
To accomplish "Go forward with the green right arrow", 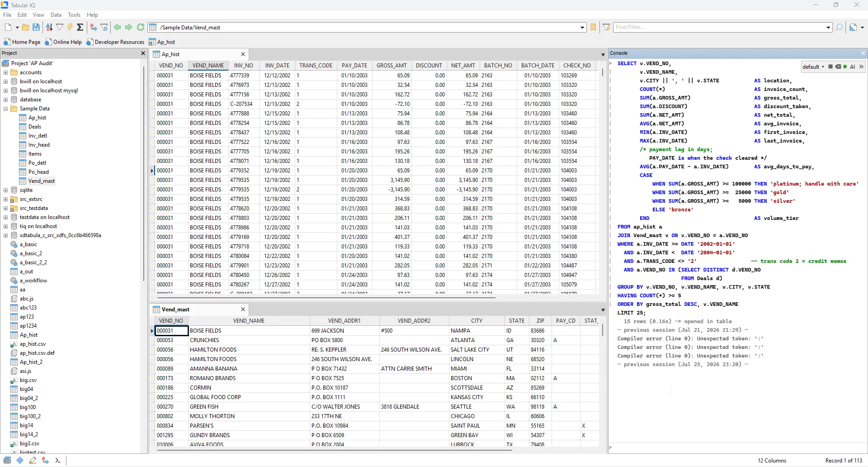I will point(129,27).
